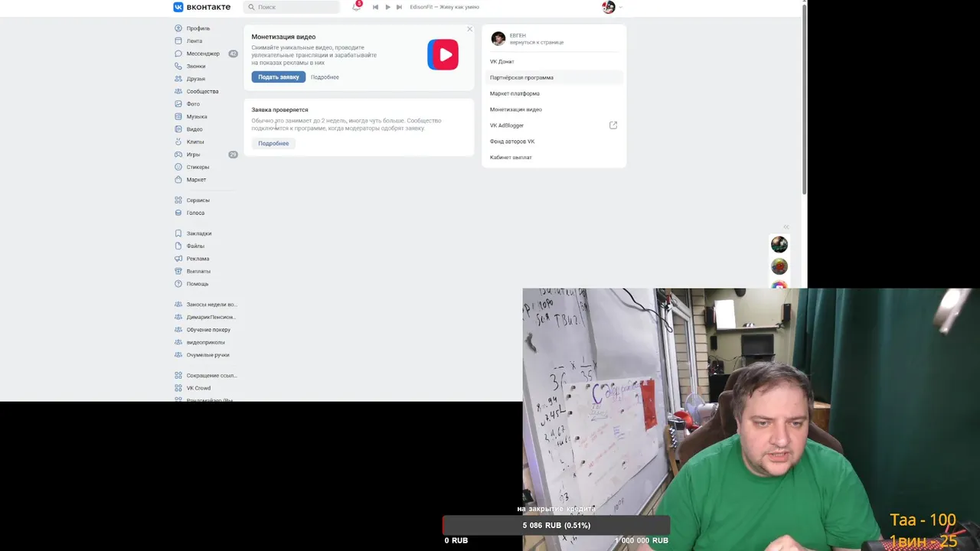Viewport: 980px width, 551px height.
Task: Select VK AdBlogger in right menu
Action: [554, 126]
